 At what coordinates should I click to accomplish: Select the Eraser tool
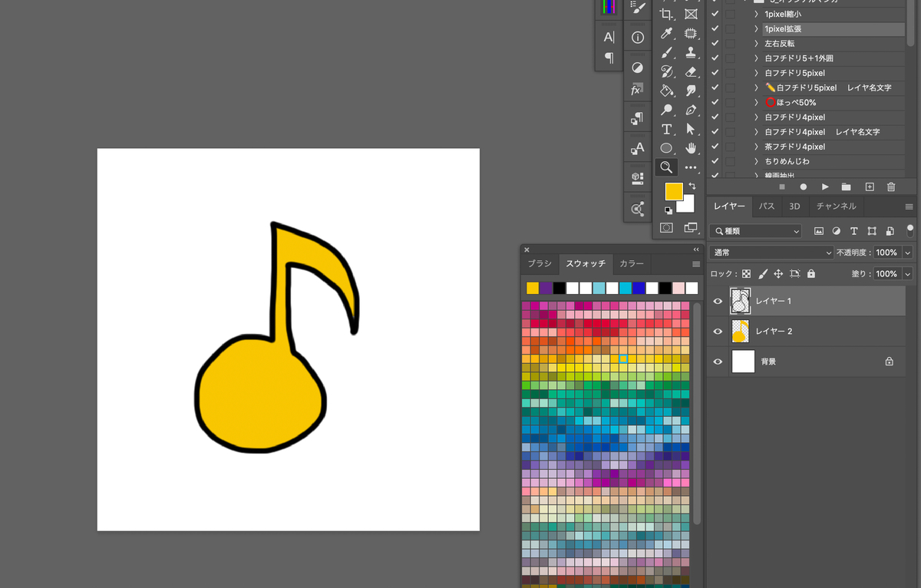[691, 71]
